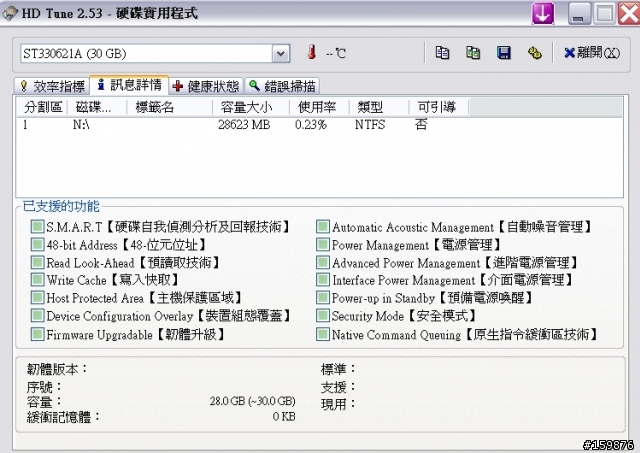Click the 標準 standard label
This screenshot has height=453, width=640.
point(338,369)
